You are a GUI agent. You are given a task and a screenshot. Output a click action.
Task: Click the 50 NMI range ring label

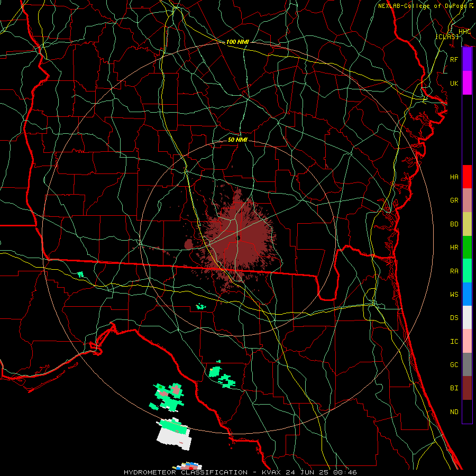click(237, 140)
